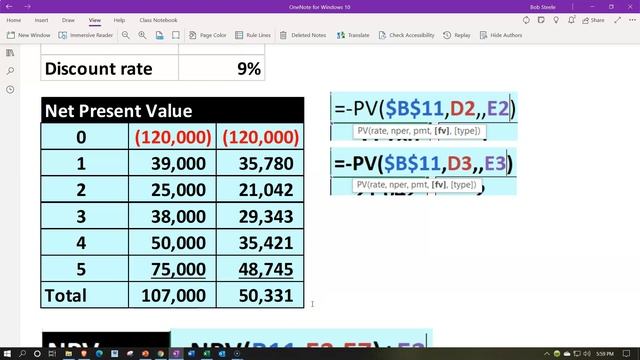Viewport: 640px width, 360px height.
Task: Select the View tab
Action: point(95,20)
